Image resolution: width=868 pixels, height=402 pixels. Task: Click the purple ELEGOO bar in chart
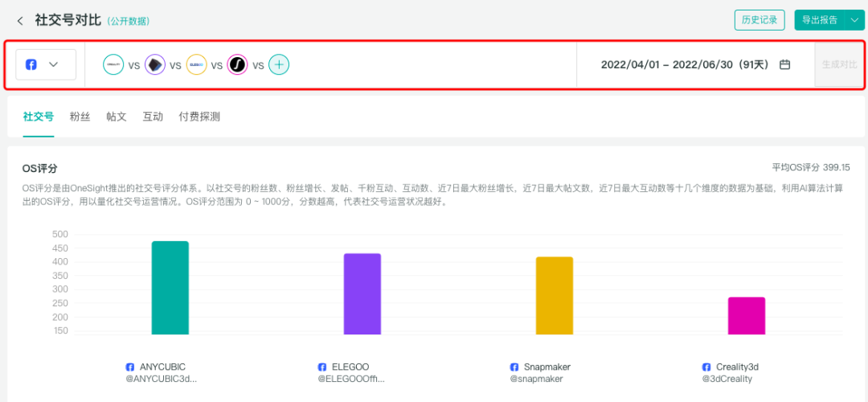(362, 294)
